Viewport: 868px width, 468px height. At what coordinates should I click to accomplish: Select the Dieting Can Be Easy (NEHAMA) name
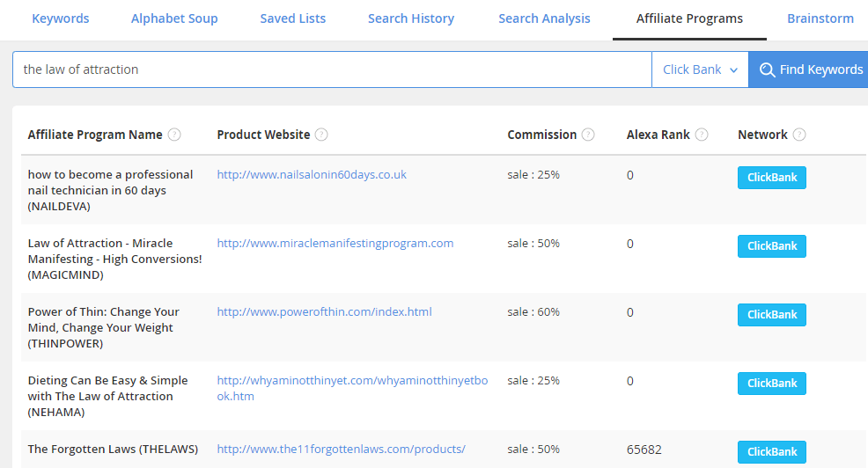(x=107, y=396)
